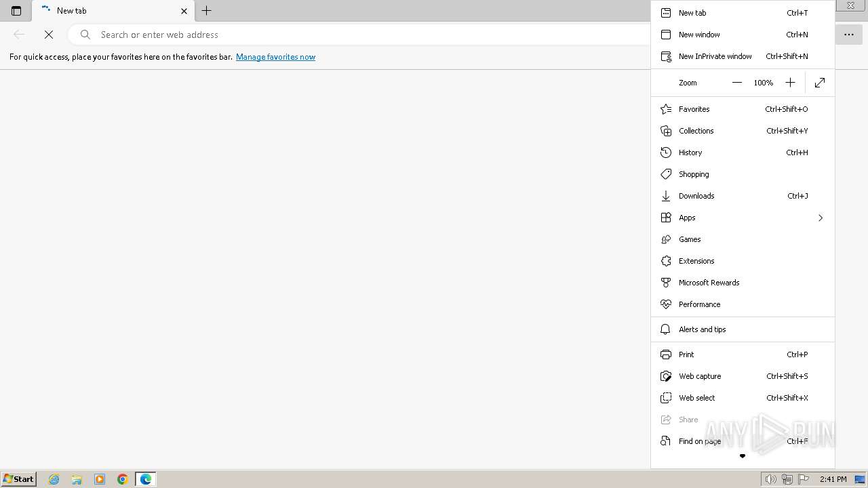Click the Web capture menu item
Image resolution: width=868 pixels, height=488 pixels.
coord(743,376)
